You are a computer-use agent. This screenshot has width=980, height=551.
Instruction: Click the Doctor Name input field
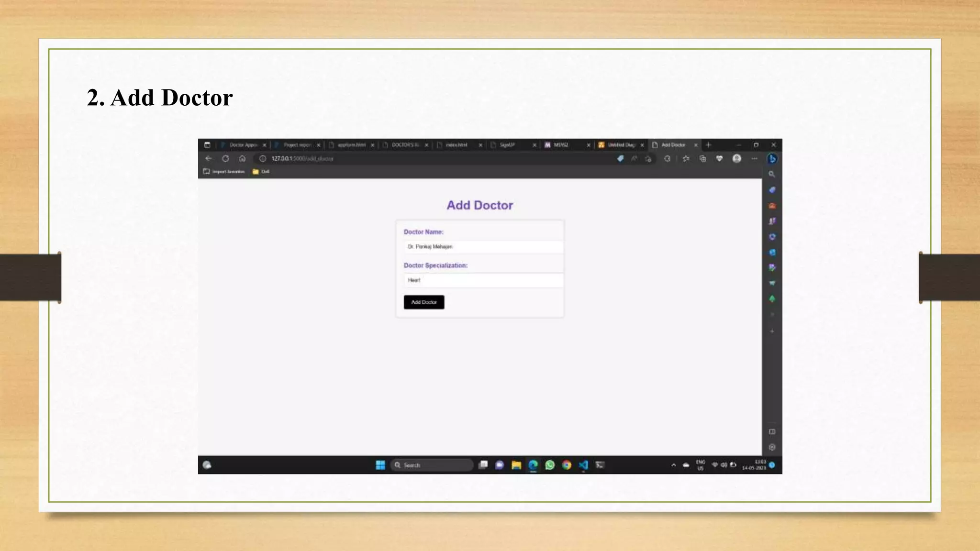click(482, 247)
